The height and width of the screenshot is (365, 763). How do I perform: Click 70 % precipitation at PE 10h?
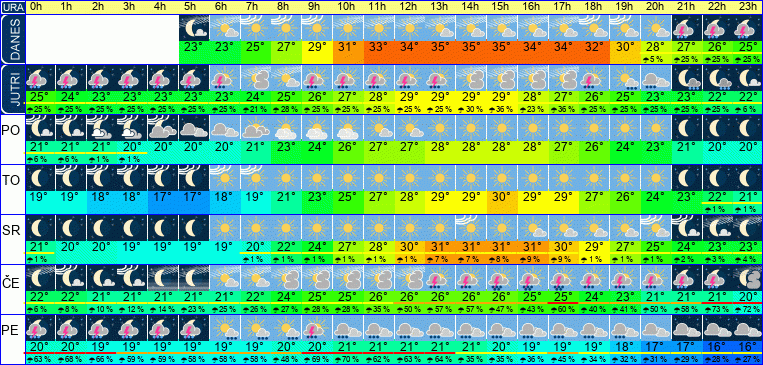[348, 359]
